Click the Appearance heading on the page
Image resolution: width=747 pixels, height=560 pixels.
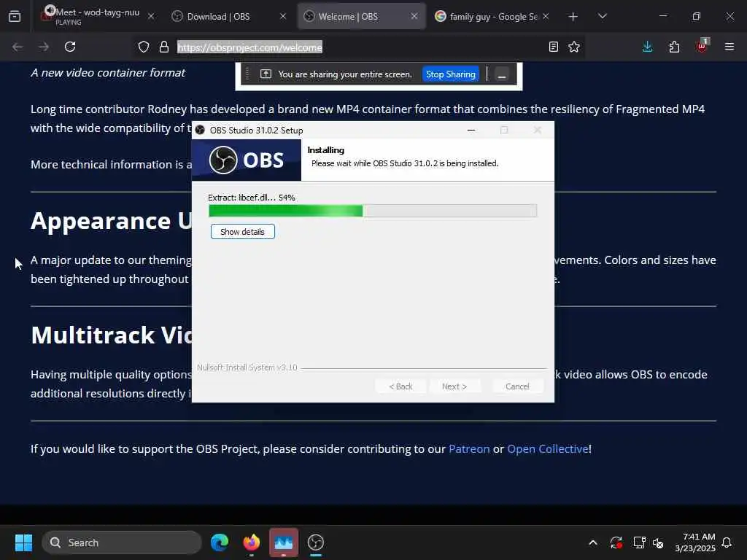point(111,220)
